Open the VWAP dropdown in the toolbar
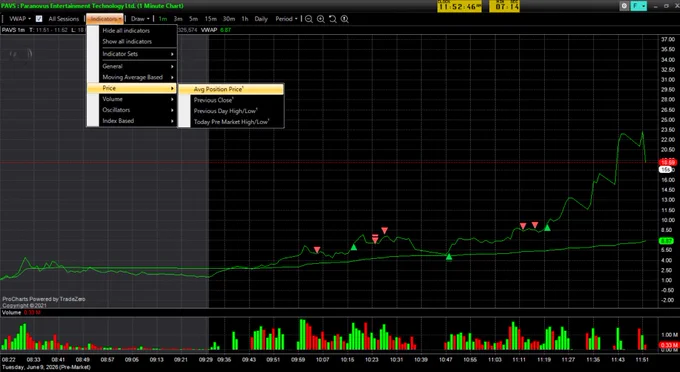680x372 pixels. click(x=20, y=19)
